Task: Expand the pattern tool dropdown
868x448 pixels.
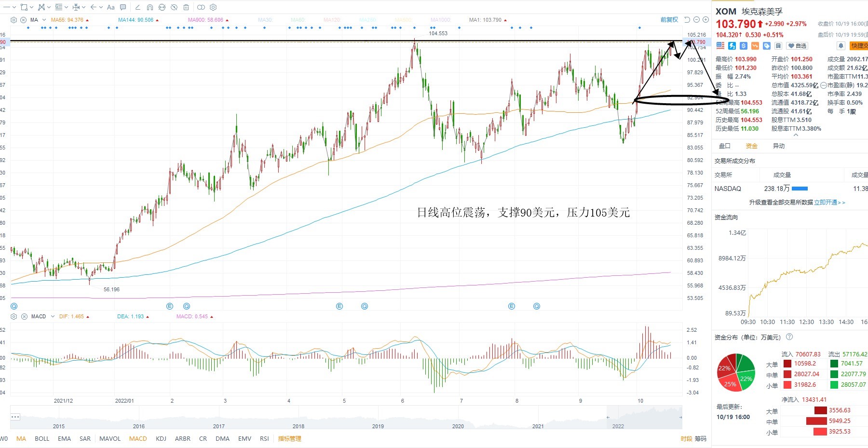Action: [49, 7]
